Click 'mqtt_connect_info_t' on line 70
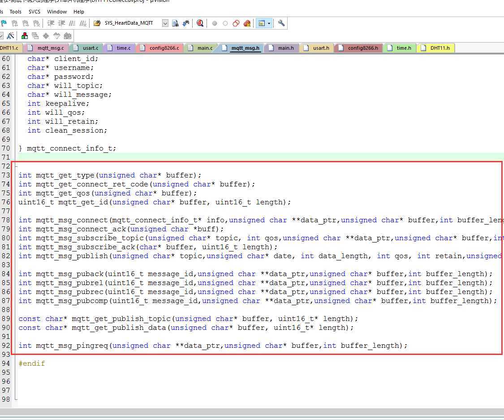 coord(69,148)
